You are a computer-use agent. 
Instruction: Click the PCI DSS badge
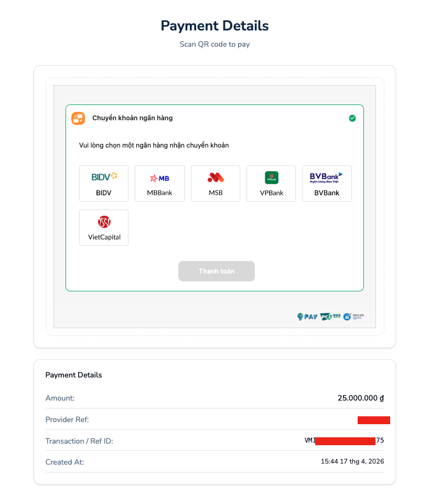click(x=330, y=317)
